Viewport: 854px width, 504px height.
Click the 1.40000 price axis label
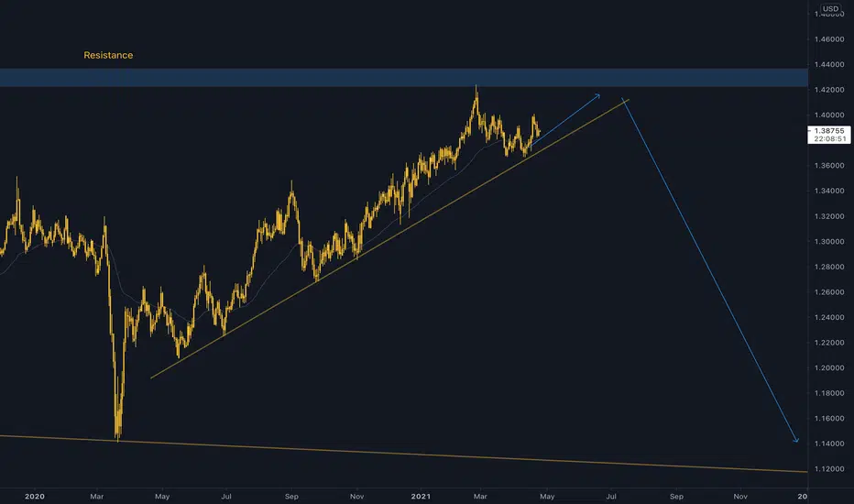pos(829,115)
